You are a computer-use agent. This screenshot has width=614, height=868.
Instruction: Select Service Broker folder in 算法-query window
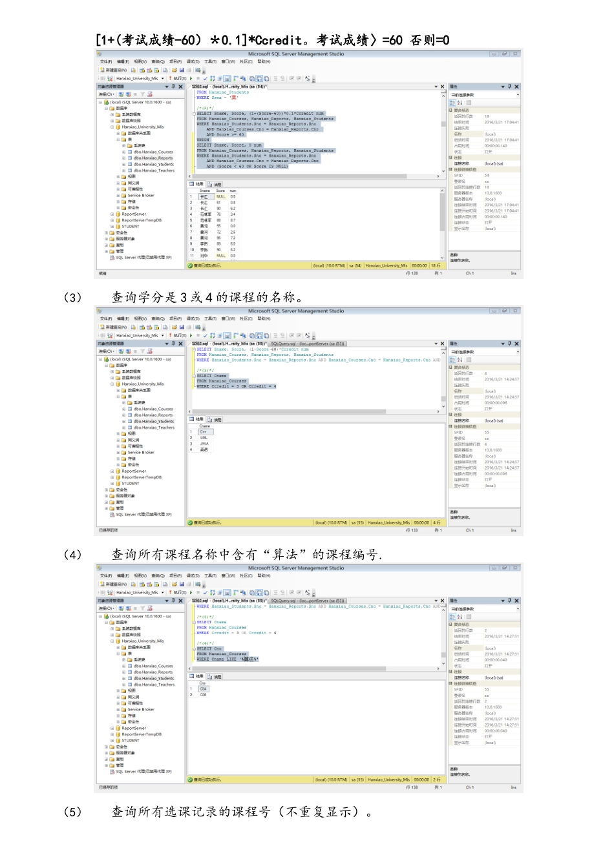141,710
